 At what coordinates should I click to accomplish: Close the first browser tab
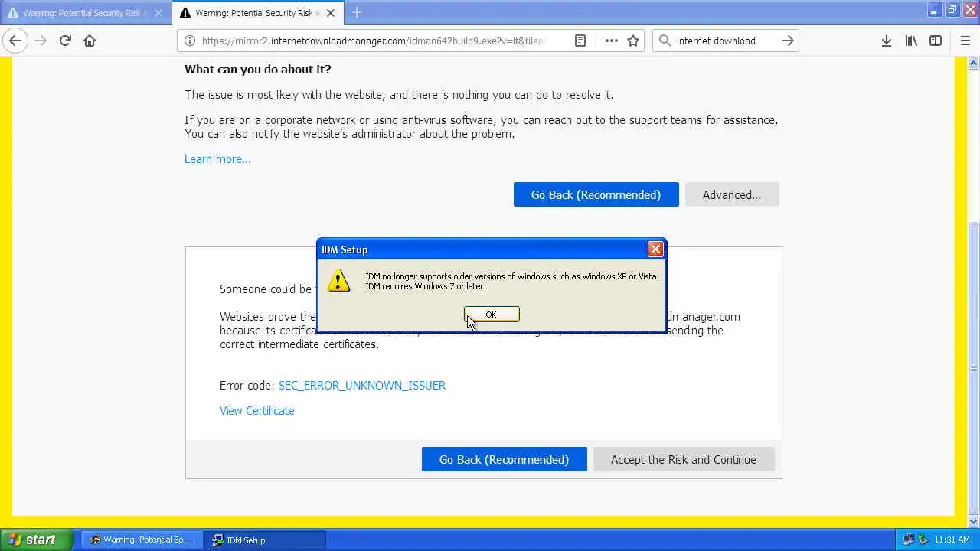point(158,13)
